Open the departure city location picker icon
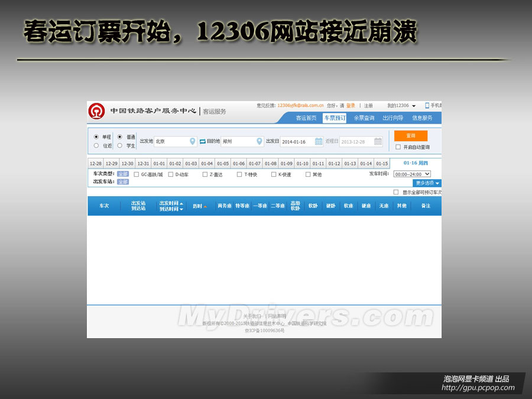This screenshot has width=532, height=399. click(x=192, y=140)
